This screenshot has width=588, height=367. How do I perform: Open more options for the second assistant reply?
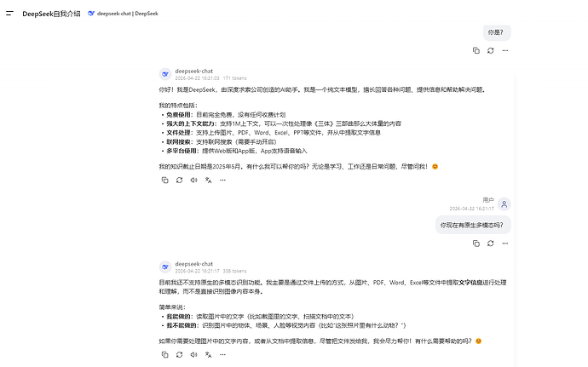click(x=222, y=354)
